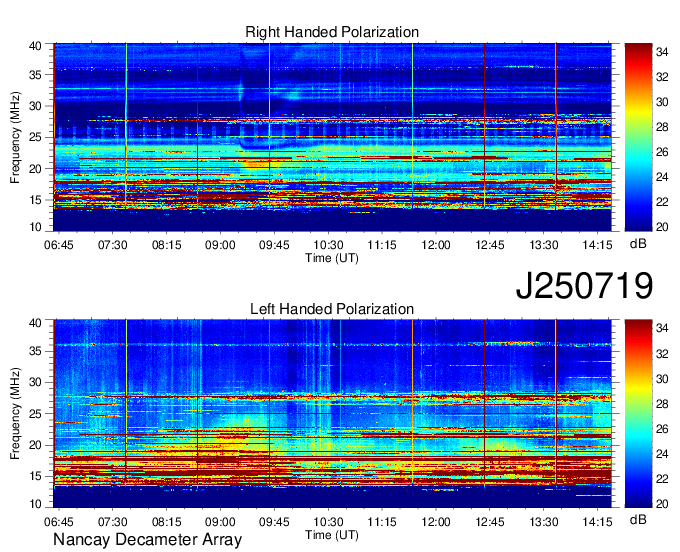Click the 12:45 tick on left-handed plot

[x=490, y=522]
